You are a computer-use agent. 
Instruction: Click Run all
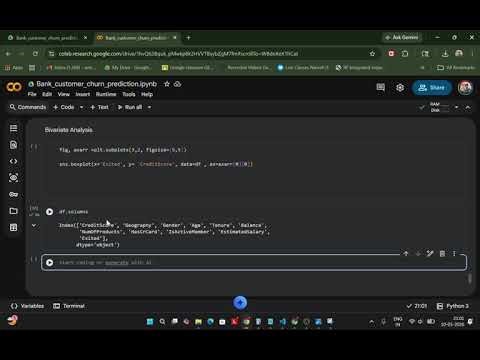[x=130, y=107]
